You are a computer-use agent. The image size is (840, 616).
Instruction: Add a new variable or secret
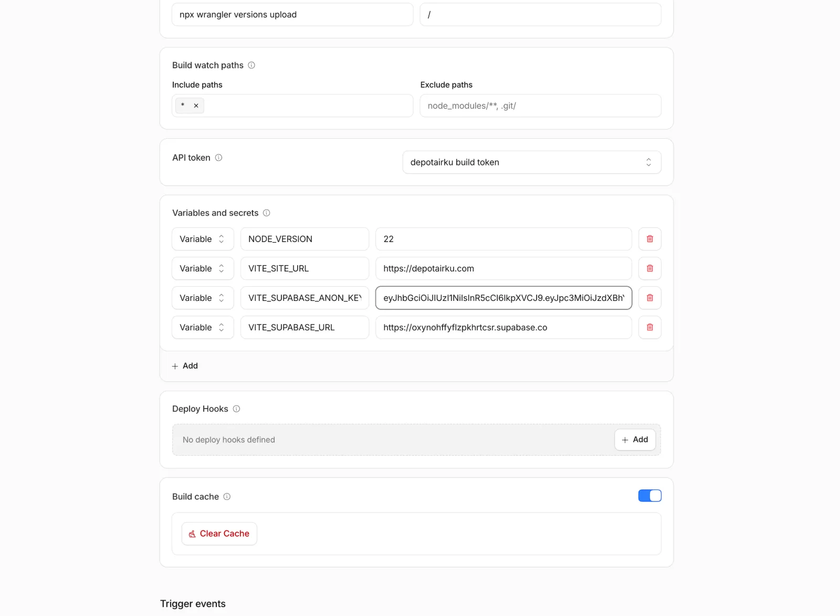[x=185, y=366]
